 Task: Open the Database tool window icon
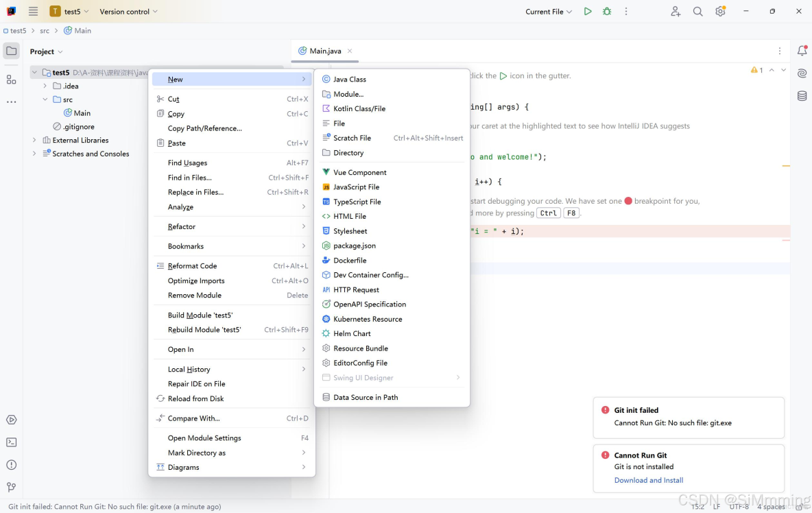point(802,96)
